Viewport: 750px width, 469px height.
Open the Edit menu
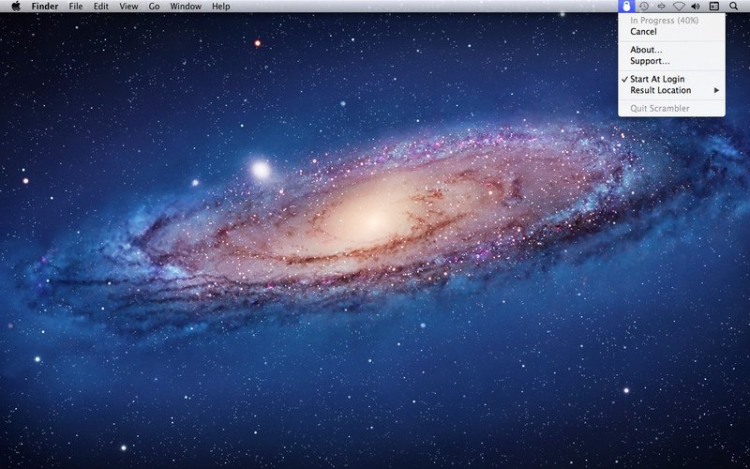(x=101, y=6)
